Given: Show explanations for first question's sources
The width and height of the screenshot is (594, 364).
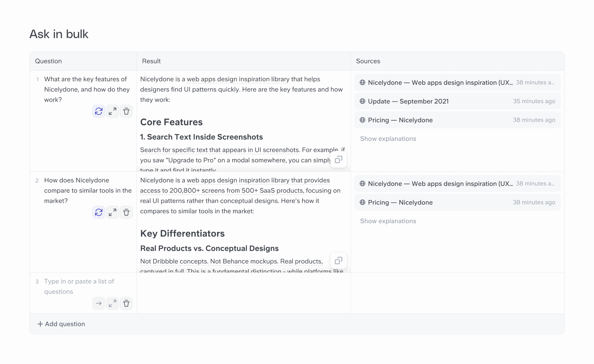Looking at the screenshot, I should coord(388,139).
